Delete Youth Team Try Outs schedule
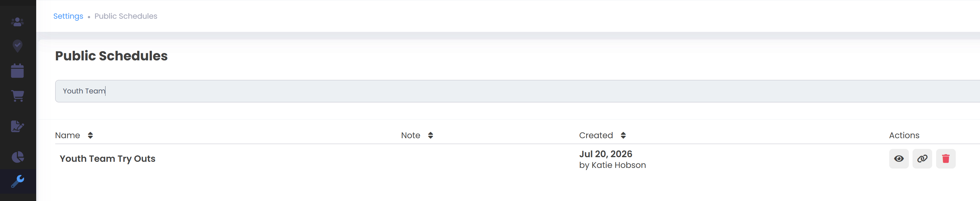 [946, 158]
